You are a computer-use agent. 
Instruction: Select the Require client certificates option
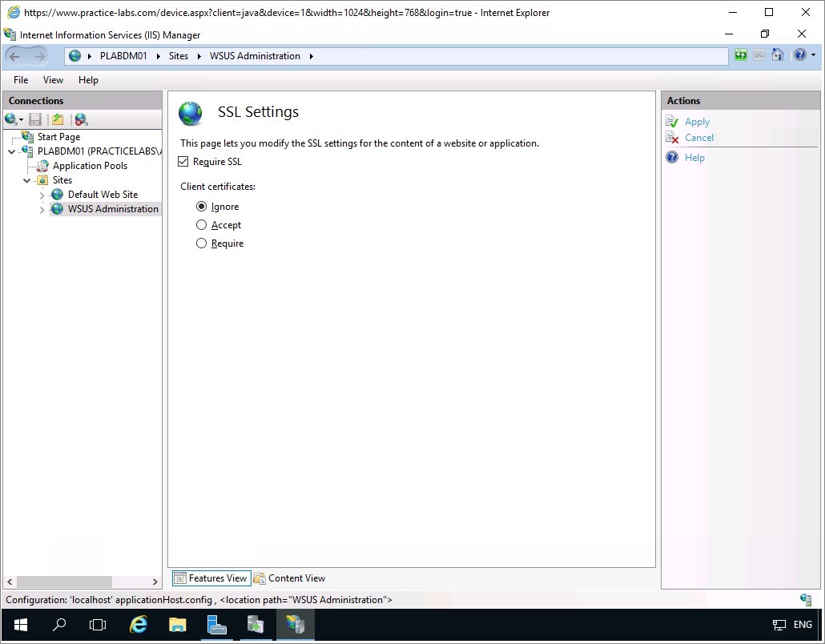pyautogui.click(x=202, y=244)
